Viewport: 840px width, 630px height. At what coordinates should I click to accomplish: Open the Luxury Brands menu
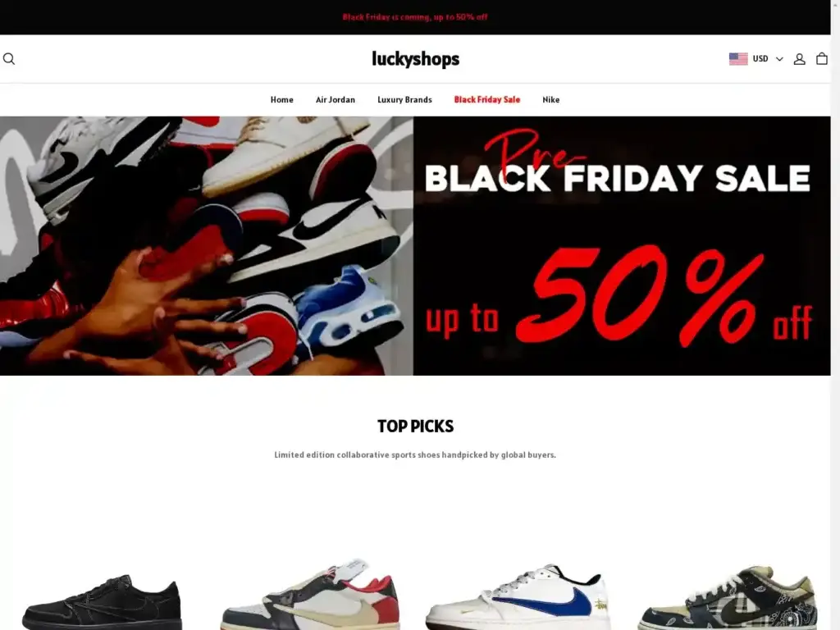(404, 99)
